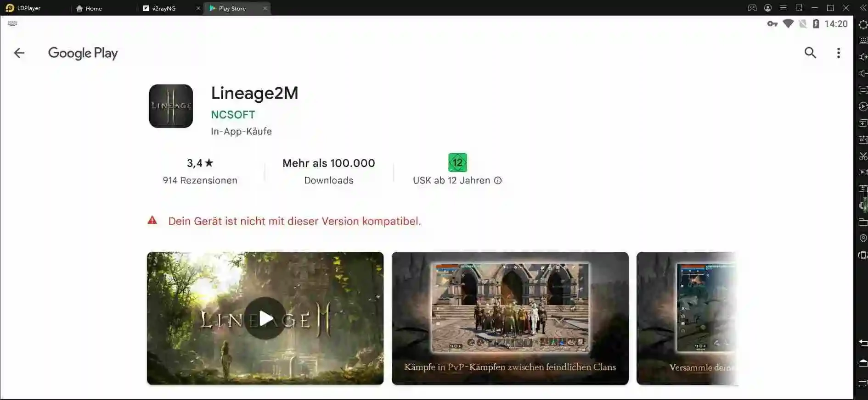Click the 914 Rezensionen text

tap(200, 181)
